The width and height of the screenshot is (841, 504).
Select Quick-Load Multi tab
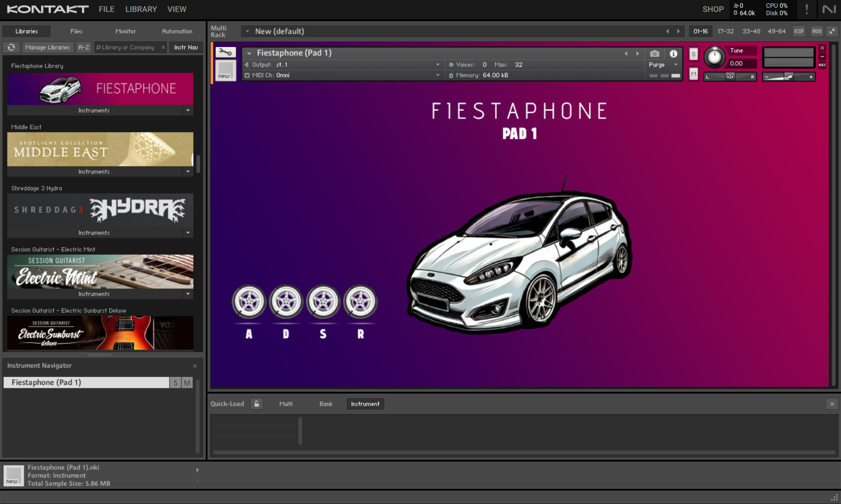(x=286, y=404)
